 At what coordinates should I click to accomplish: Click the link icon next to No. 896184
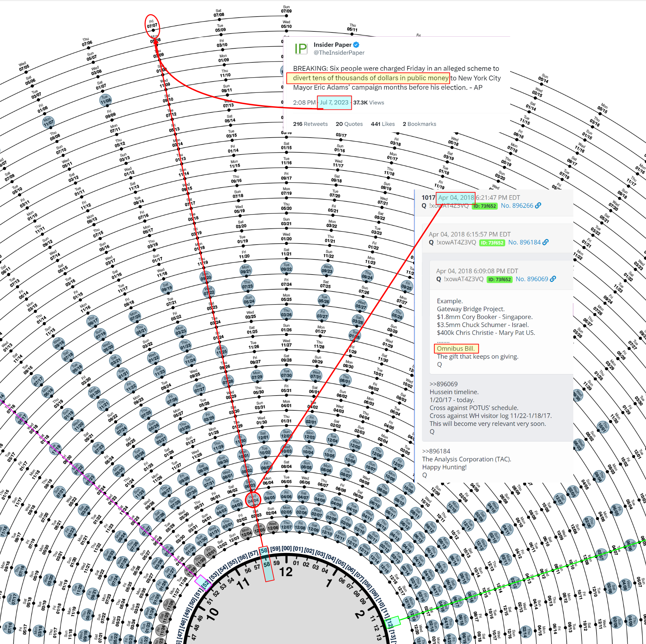click(545, 242)
